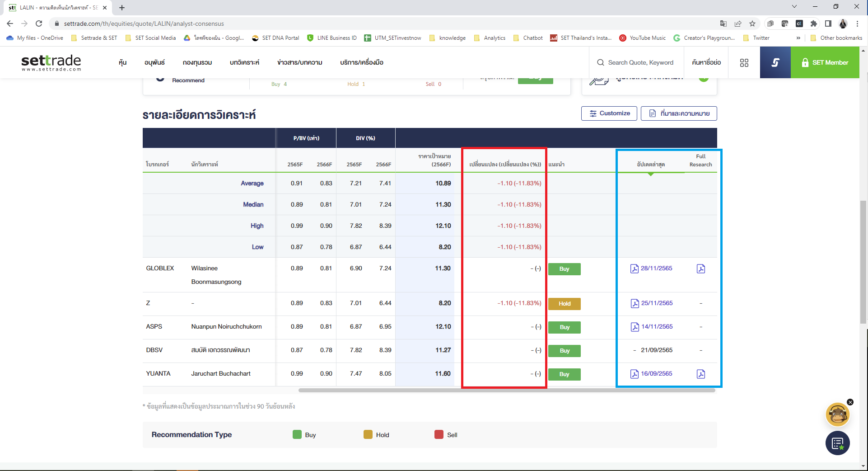Click the mascot chat assistant icon
868x471 pixels.
click(x=838, y=414)
